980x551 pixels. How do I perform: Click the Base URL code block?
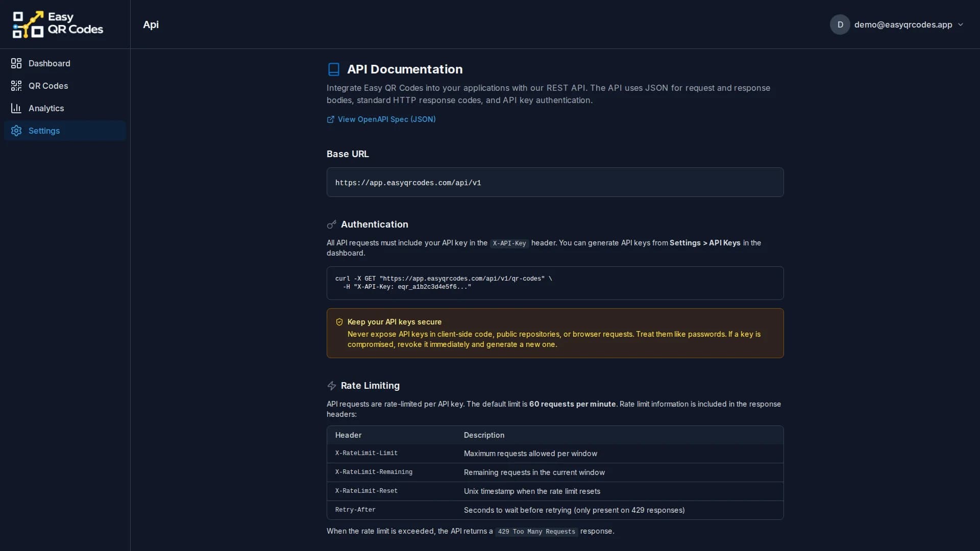click(x=555, y=182)
